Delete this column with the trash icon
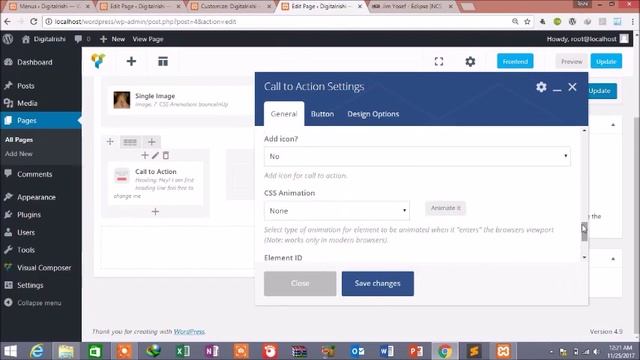 166,155
